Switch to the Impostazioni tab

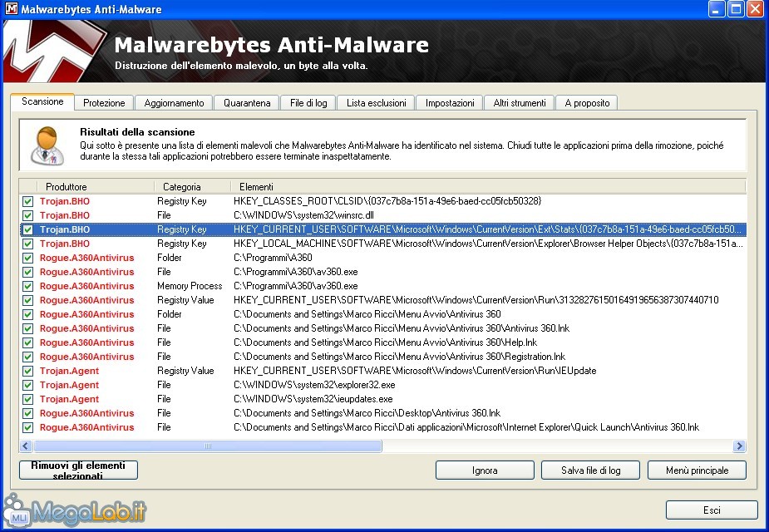(x=450, y=103)
